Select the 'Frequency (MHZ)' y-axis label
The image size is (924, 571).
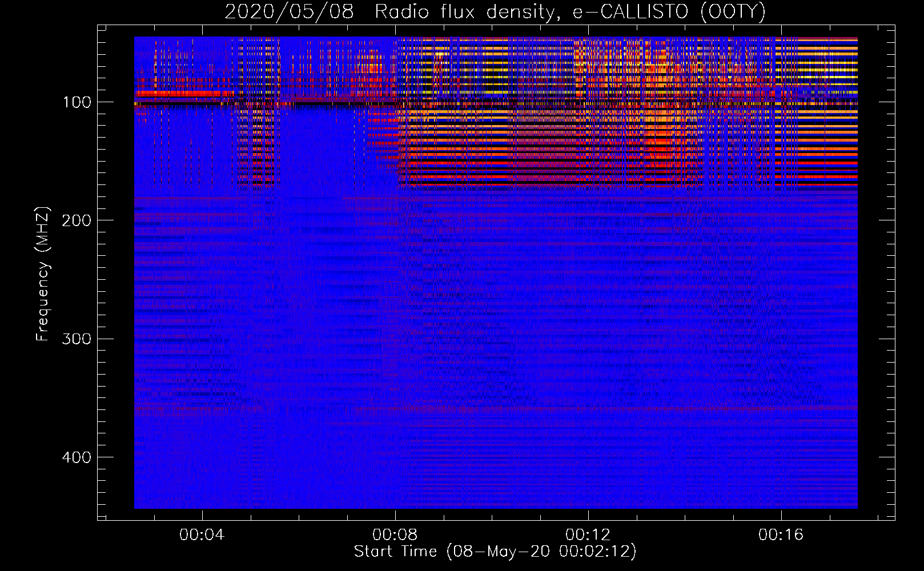[42, 274]
